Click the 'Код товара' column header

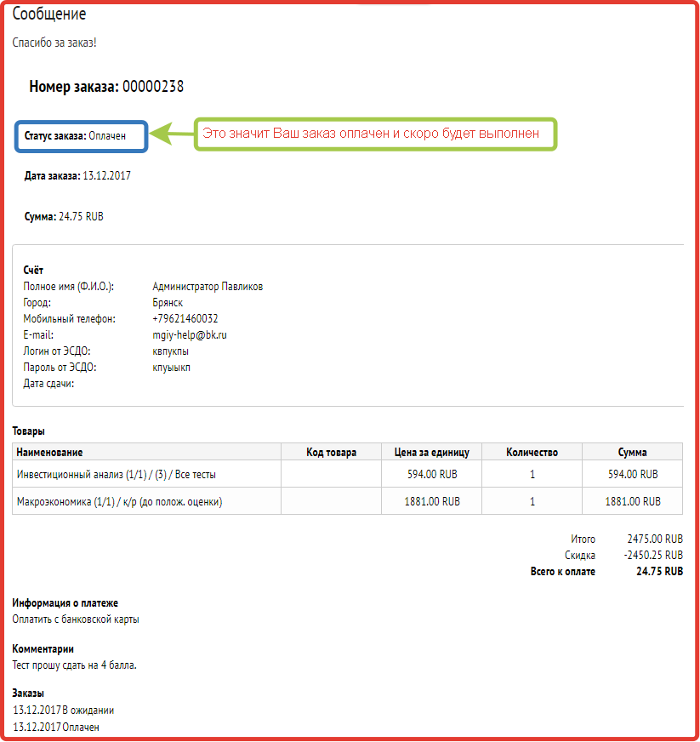pos(331,453)
